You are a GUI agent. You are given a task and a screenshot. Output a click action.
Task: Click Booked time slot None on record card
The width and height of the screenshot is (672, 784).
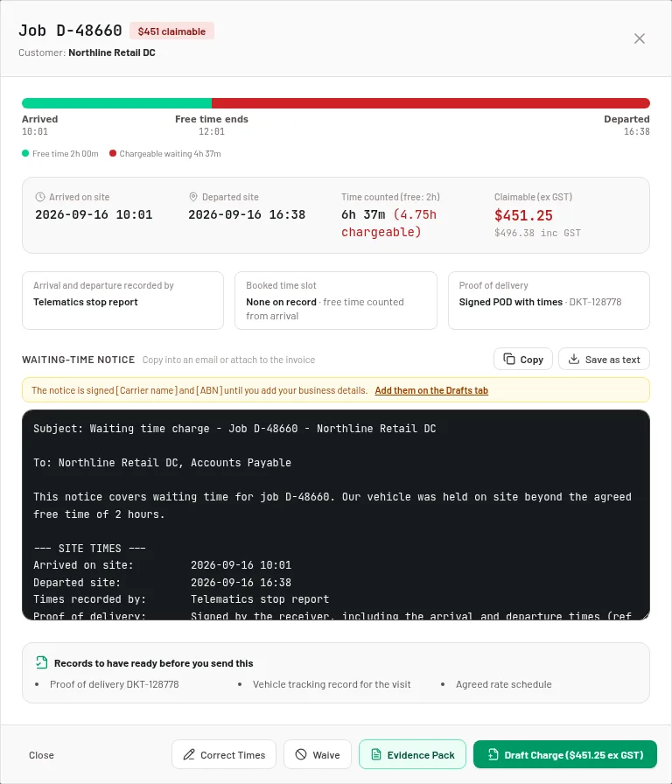click(336, 300)
